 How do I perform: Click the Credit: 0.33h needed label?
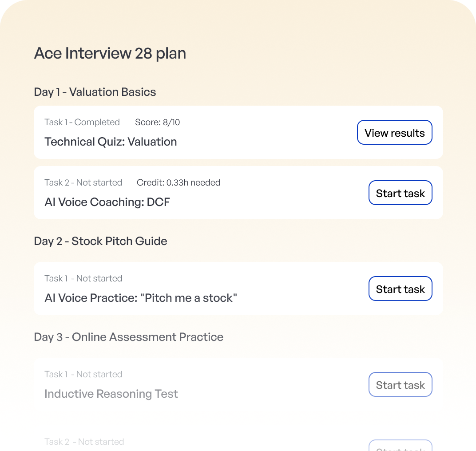point(178,182)
